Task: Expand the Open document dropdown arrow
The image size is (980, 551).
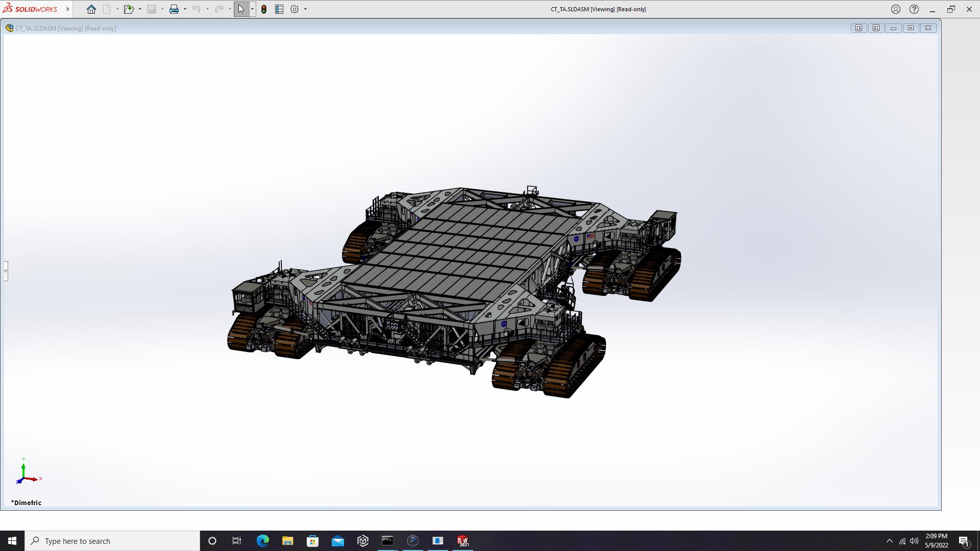Action: [x=140, y=9]
